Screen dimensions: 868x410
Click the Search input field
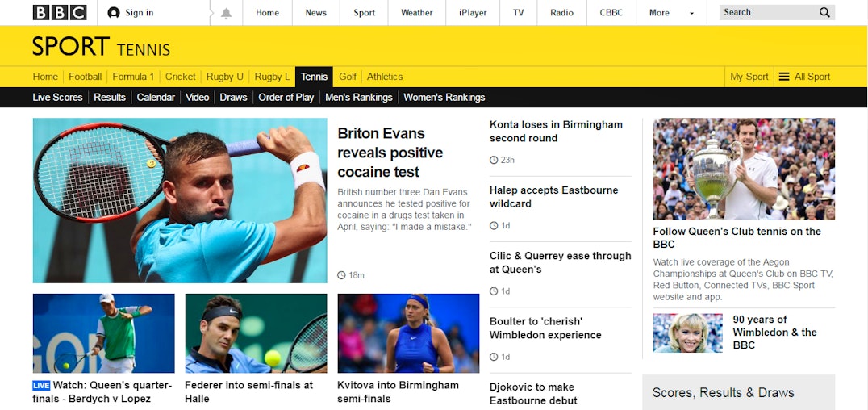coord(770,12)
